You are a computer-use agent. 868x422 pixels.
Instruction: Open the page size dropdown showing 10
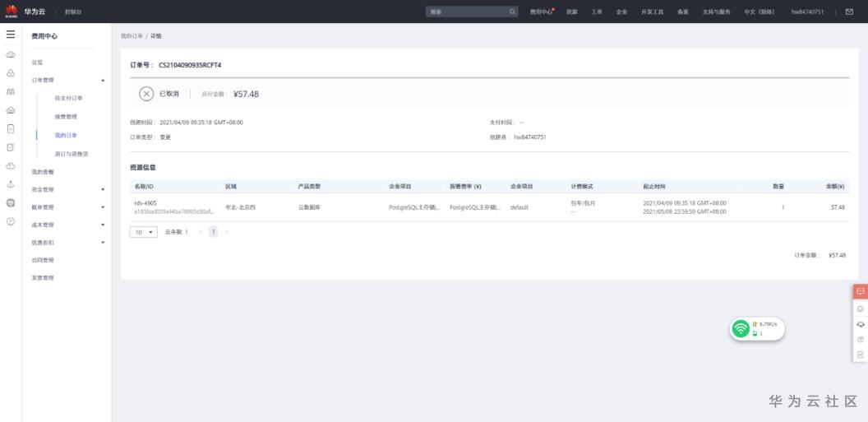click(x=143, y=232)
